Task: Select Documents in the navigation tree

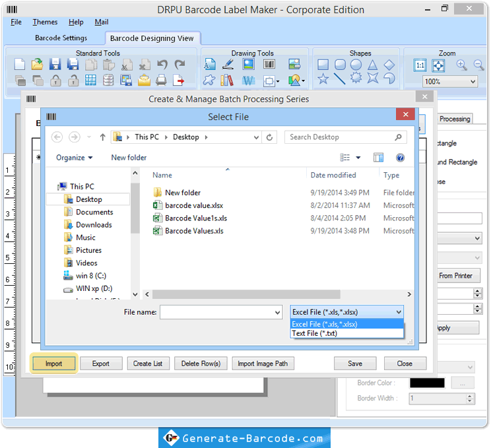Action: click(x=94, y=212)
